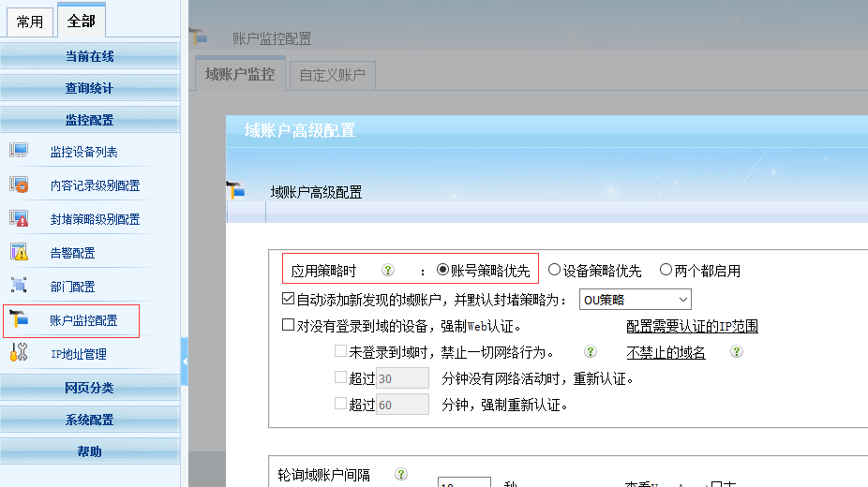
Task: Click the IP地址管理 tools icon
Action: point(19,354)
